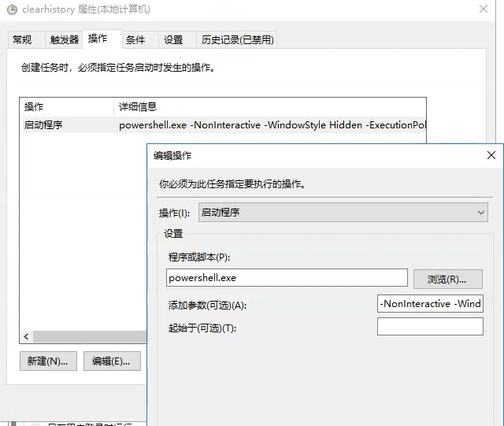Close the 编辑操作 dialog
The width and height of the screenshot is (504, 426).
click(x=491, y=155)
